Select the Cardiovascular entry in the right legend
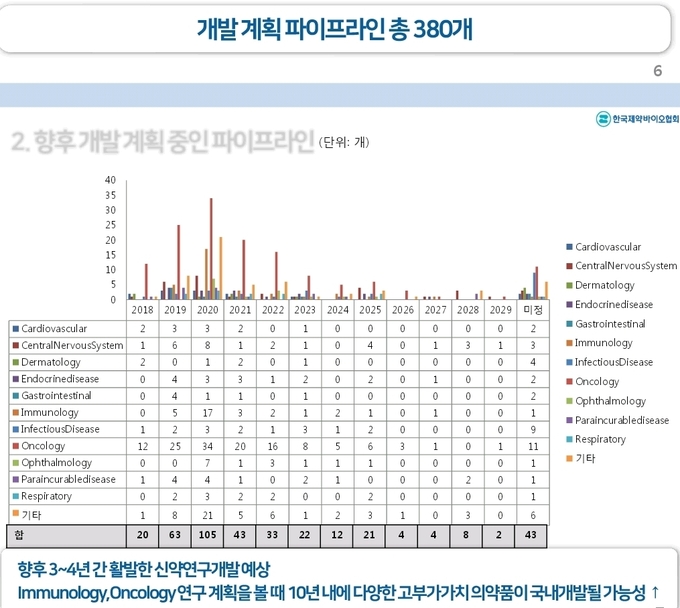This screenshot has height=608, width=680. [x=608, y=247]
